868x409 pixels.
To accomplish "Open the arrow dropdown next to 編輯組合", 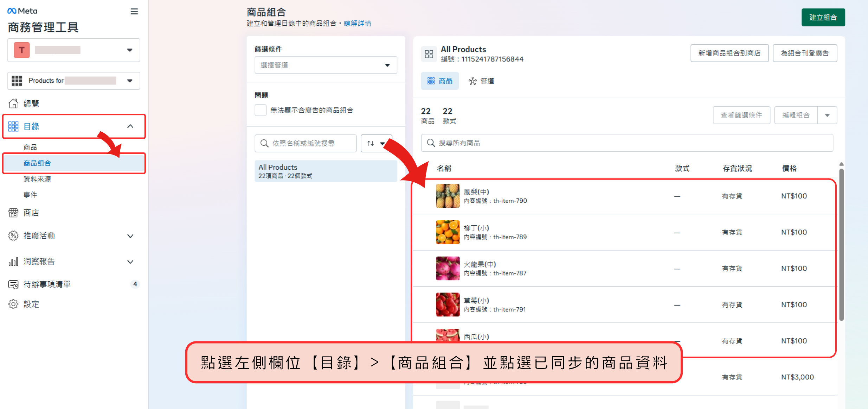I will (x=827, y=115).
